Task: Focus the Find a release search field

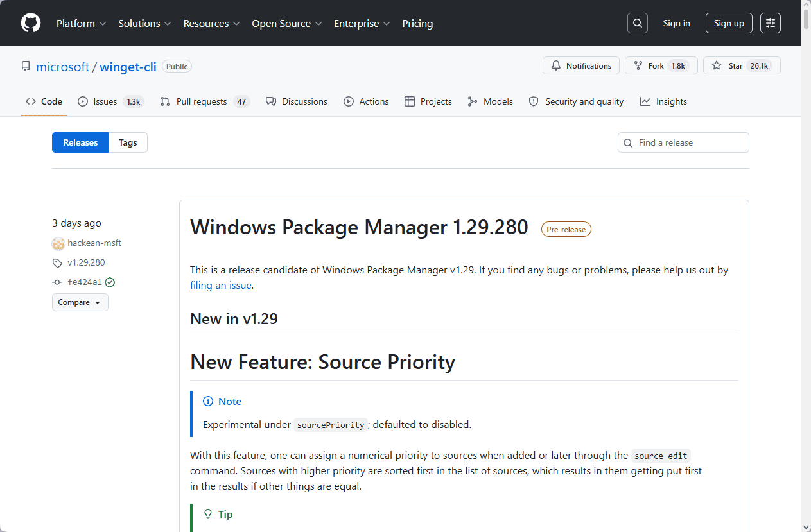Action: 683,142
